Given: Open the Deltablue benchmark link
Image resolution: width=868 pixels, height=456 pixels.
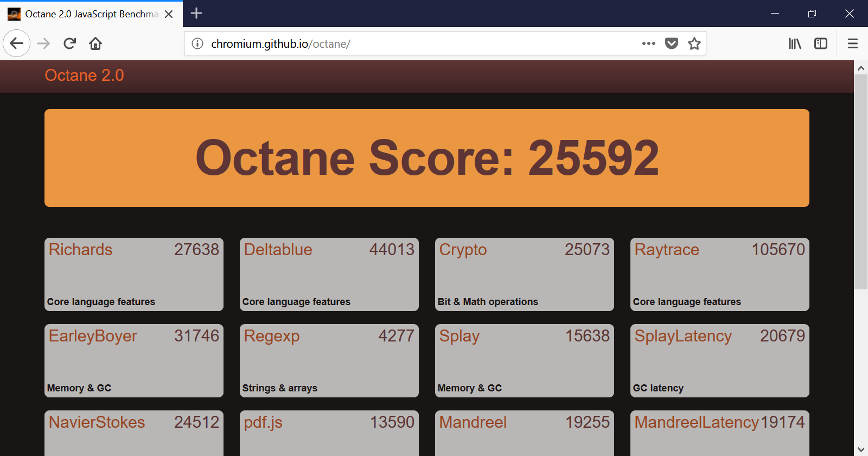Looking at the screenshot, I should [278, 250].
